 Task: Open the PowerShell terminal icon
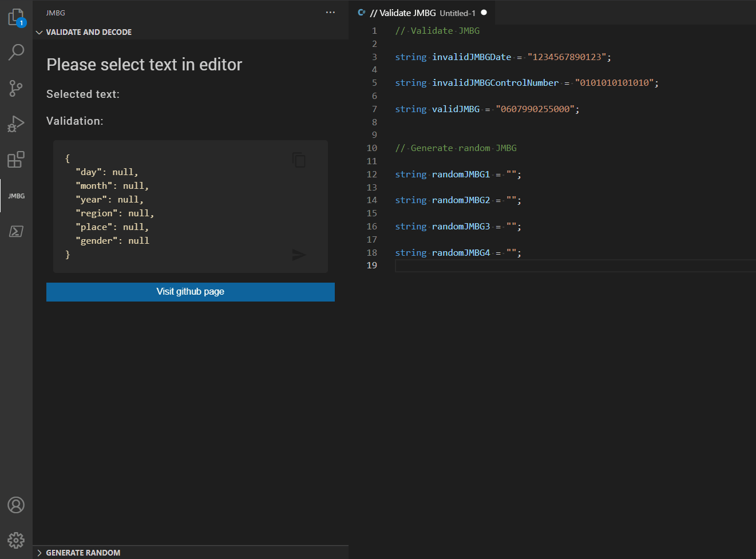point(16,231)
